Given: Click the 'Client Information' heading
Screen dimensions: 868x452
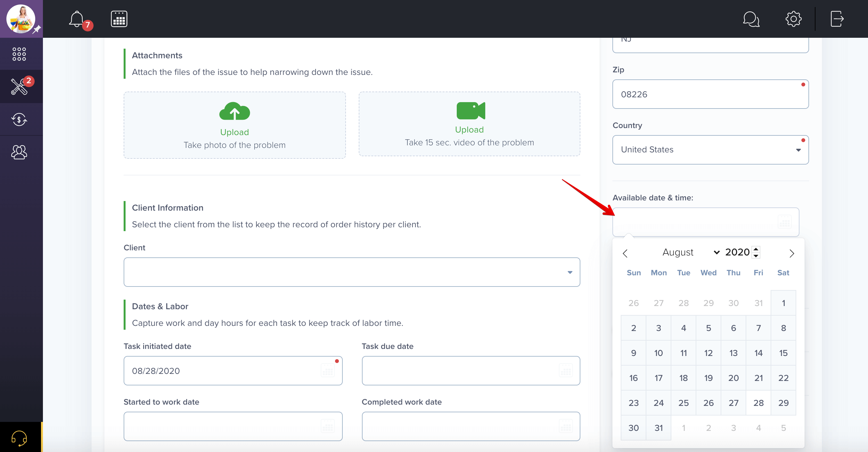Looking at the screenshot, I should (x=168, y=208).
